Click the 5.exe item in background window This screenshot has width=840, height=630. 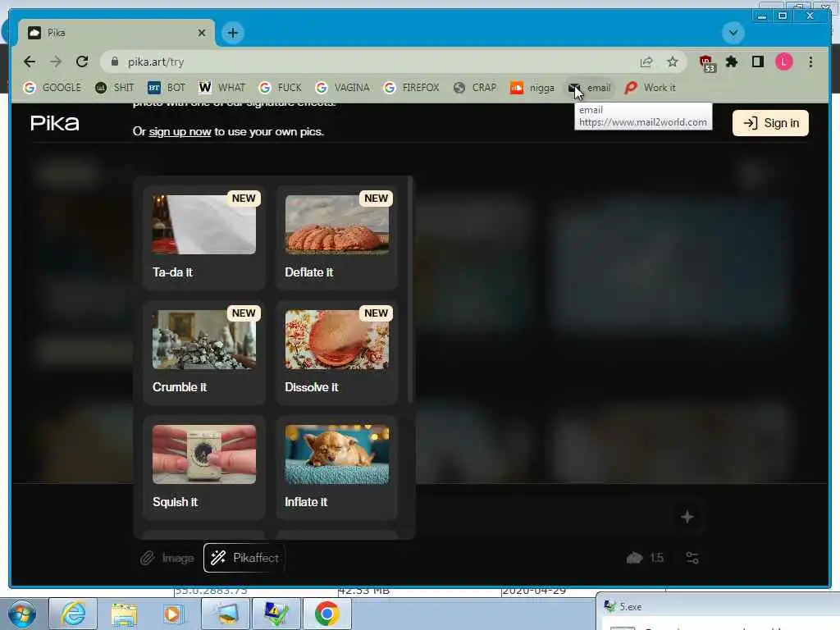point(623,606)
